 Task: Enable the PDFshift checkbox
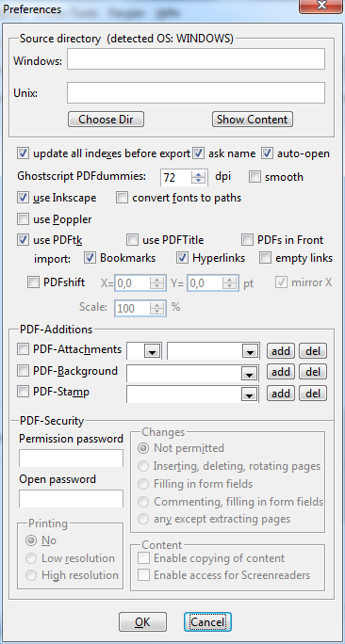coord(33,282)
